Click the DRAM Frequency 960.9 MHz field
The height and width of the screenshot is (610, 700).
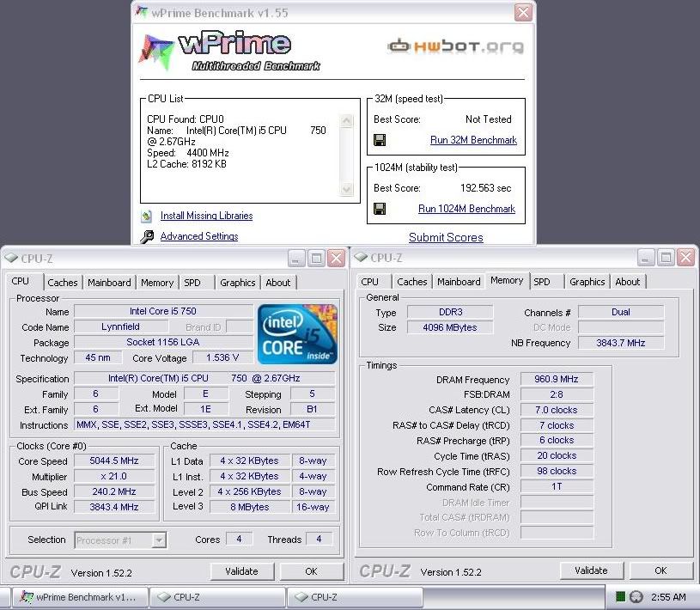click(x=557, y=379)
